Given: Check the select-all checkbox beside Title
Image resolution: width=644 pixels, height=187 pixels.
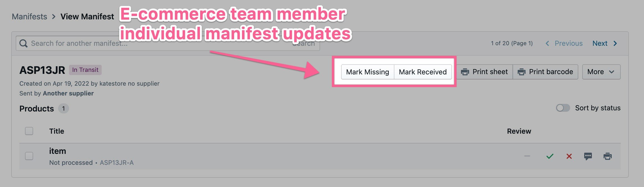Looking at the screenshot, I should click(x=29, y=131).
